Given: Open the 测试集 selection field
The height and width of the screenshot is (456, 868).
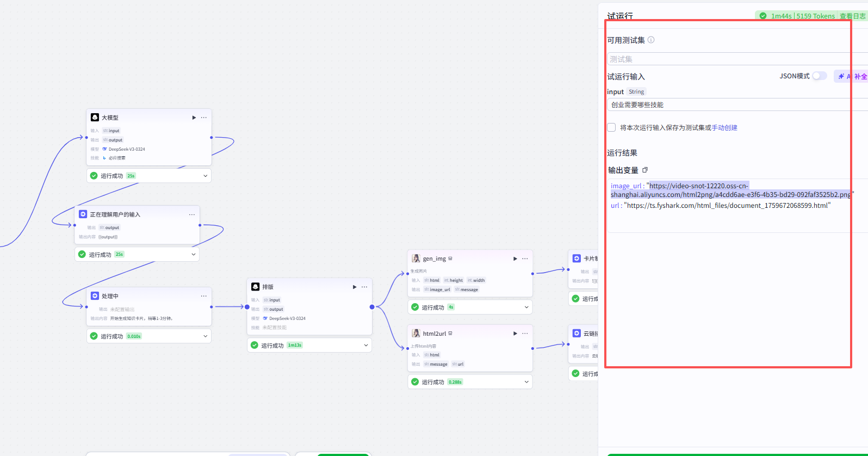Looking at the screenshot, I should (x=737, y=59).
